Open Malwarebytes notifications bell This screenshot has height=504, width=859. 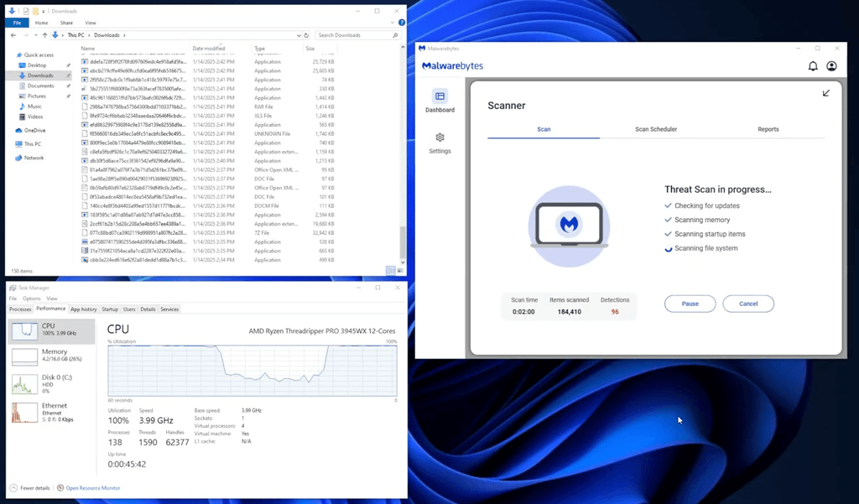(813, 66)
